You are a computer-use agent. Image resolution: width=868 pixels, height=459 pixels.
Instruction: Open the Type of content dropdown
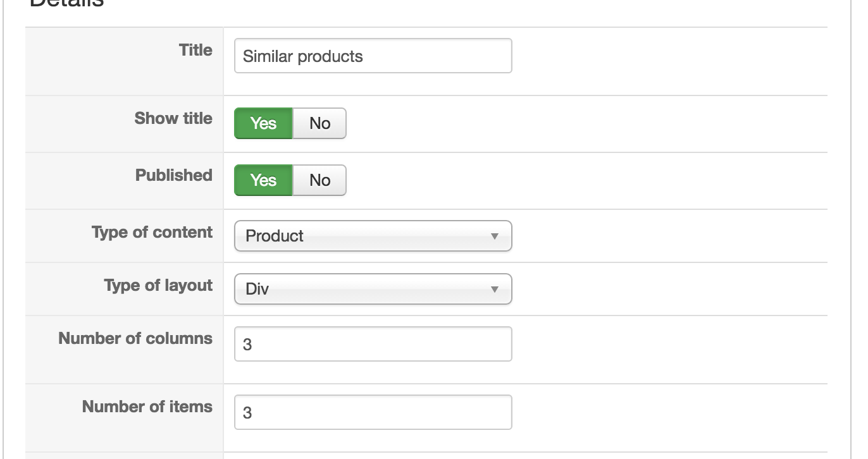tap(372, 236)
